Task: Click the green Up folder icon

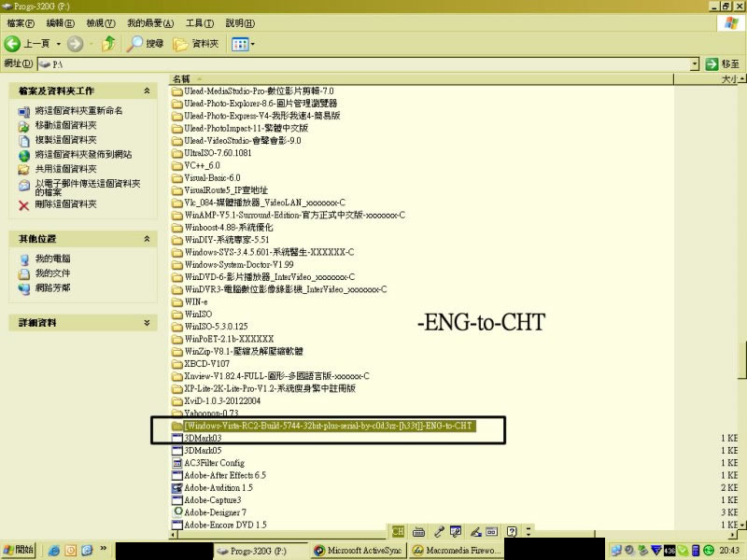Action: click(x=108, y=44)
